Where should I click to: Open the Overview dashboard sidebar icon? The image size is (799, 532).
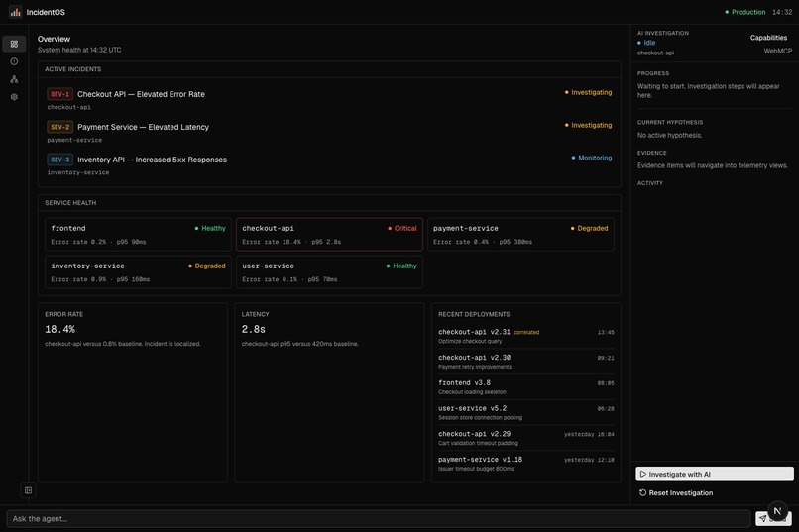(14, 44)
